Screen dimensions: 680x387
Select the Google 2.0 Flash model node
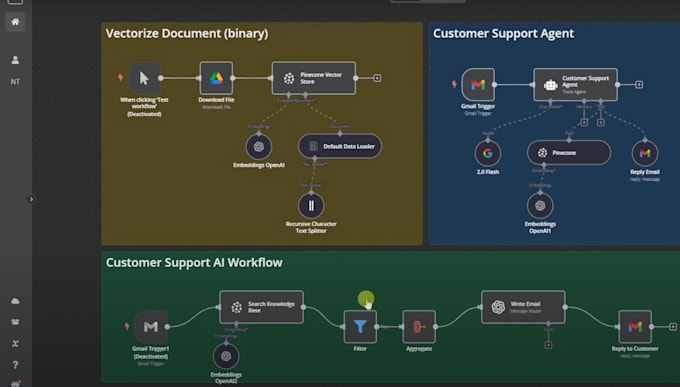tap(488, 153)
